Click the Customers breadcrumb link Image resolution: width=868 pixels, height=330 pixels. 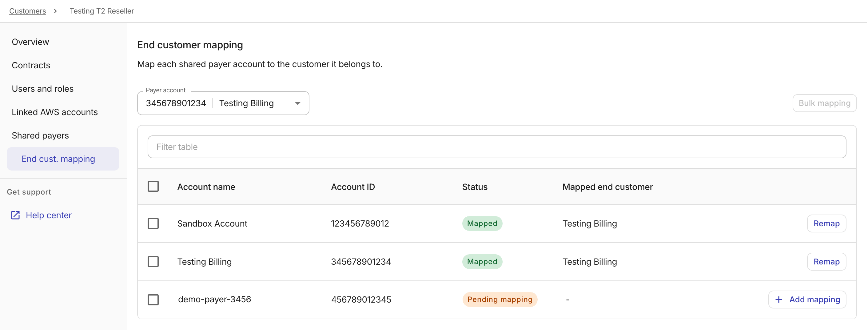pos(28,11)
